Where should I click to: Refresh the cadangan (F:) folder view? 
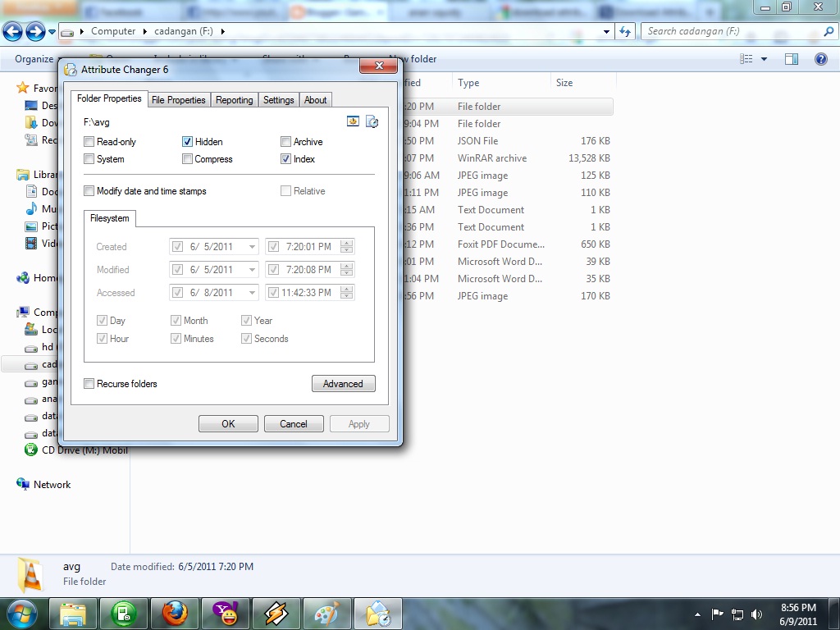pyautogui.click(x=624, y=32)
